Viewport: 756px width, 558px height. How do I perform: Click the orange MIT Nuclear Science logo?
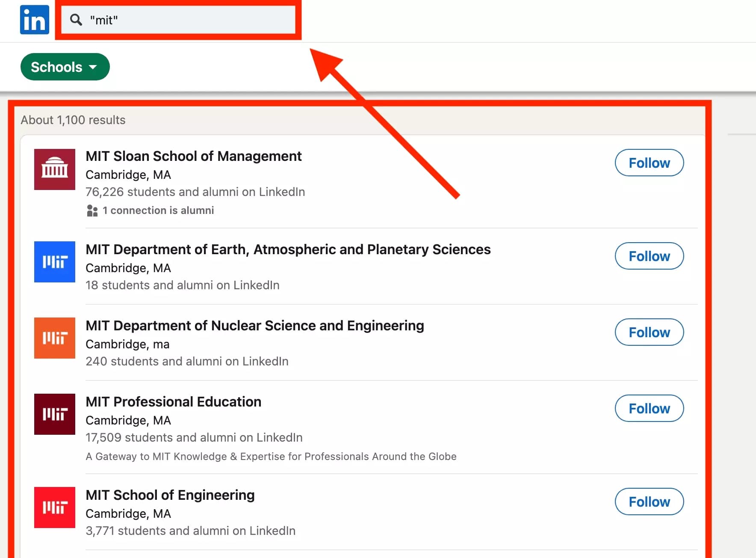pyautogui.click(x=54, y=338)
